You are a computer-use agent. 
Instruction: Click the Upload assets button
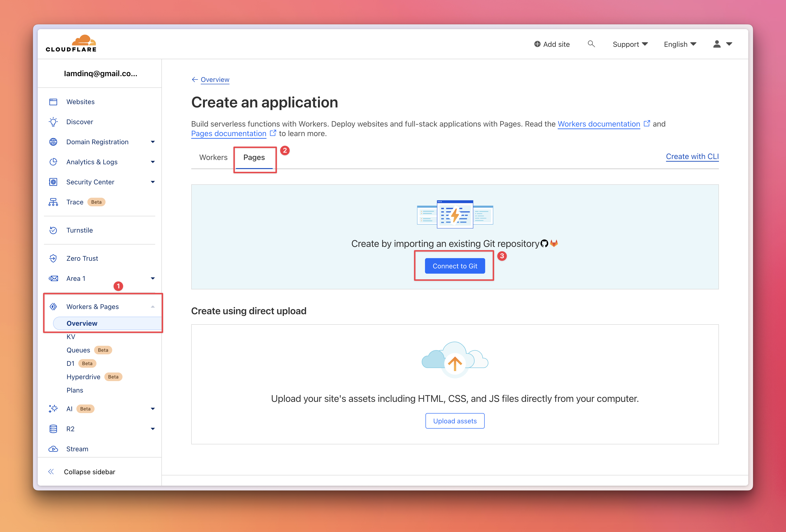[455, 421]
